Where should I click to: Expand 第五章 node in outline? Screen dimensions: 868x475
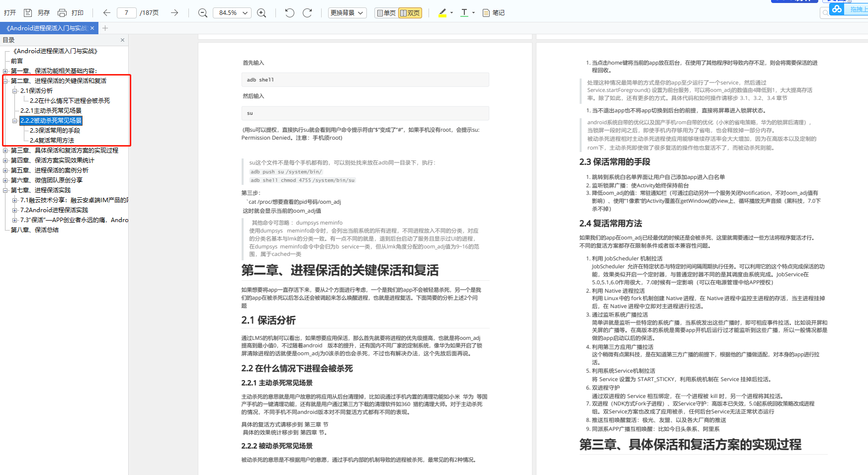(5, 170)
